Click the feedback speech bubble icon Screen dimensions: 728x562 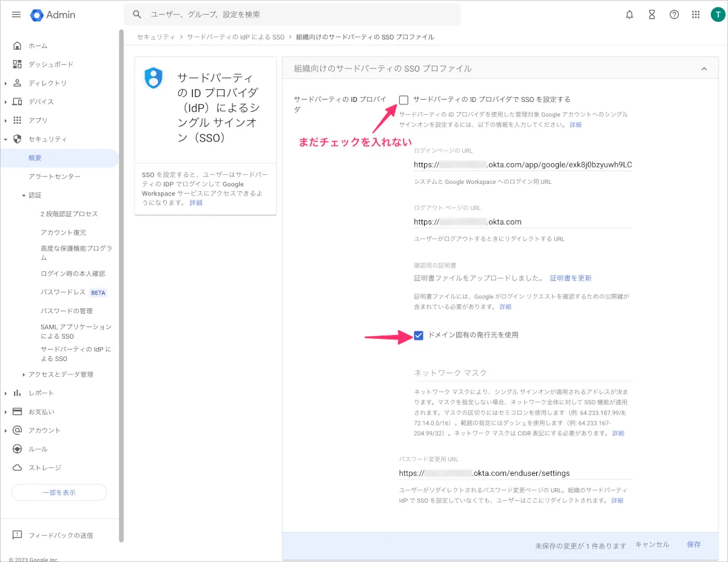coord(17,535)
